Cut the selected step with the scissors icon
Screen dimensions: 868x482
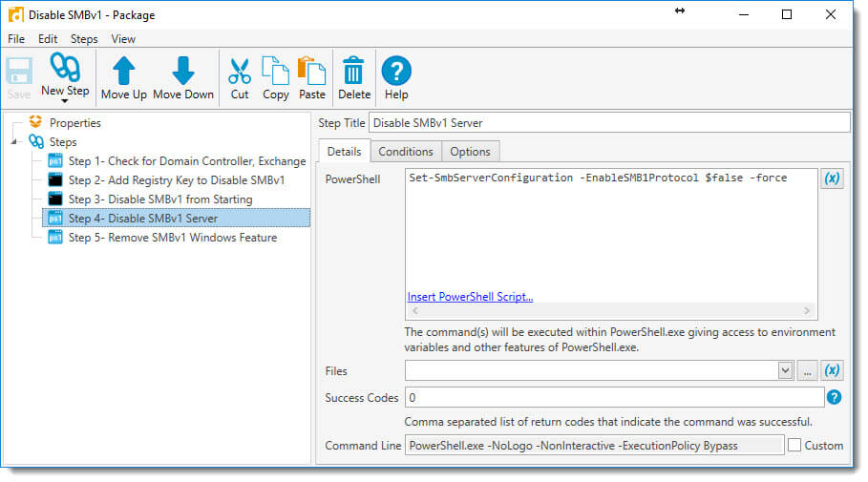[x=240, y=71]
